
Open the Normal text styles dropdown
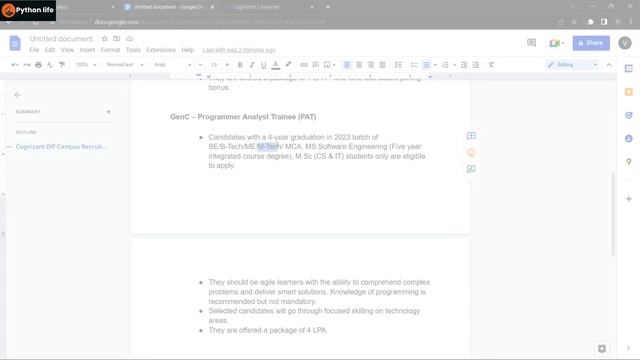[x=125, y=65]
